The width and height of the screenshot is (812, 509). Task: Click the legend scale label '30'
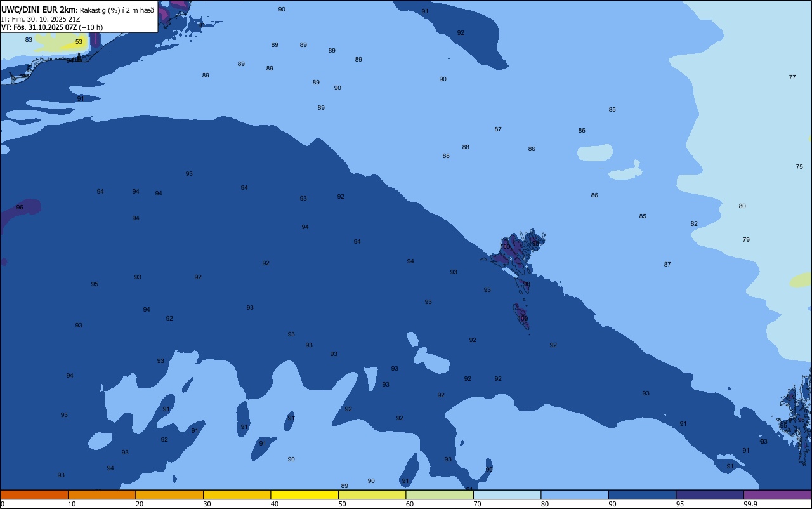207,504
